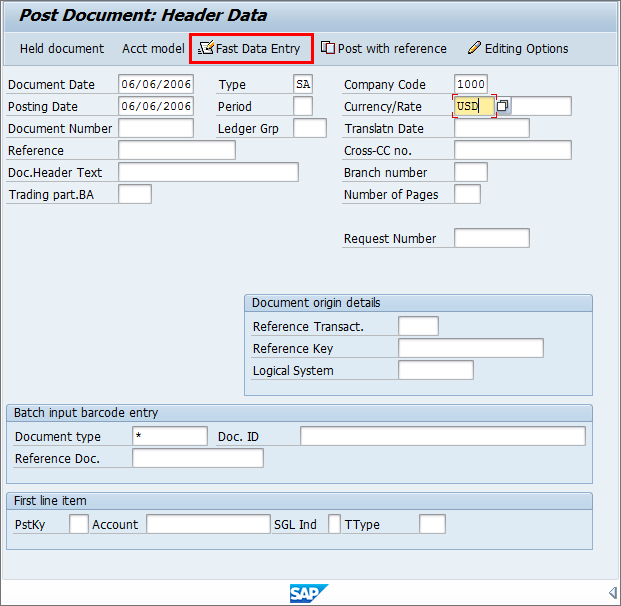
Task: Click the Acct model button
Action: [x=153, y=48]
